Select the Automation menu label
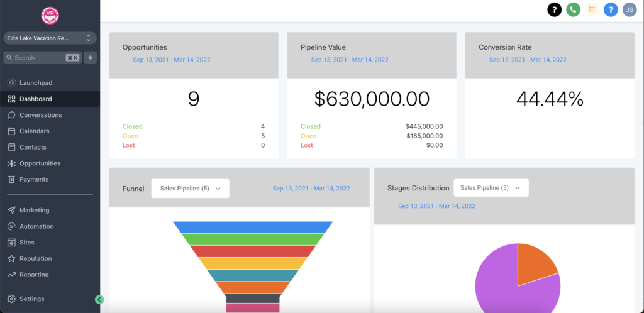Viewport: 644px width, 313px height. click(x=36, y=226)
